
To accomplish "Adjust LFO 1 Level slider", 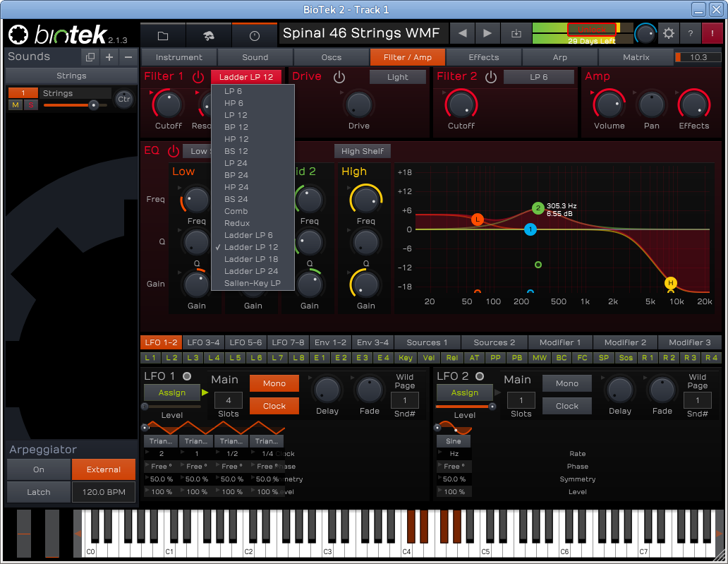I will click(172, 407).
